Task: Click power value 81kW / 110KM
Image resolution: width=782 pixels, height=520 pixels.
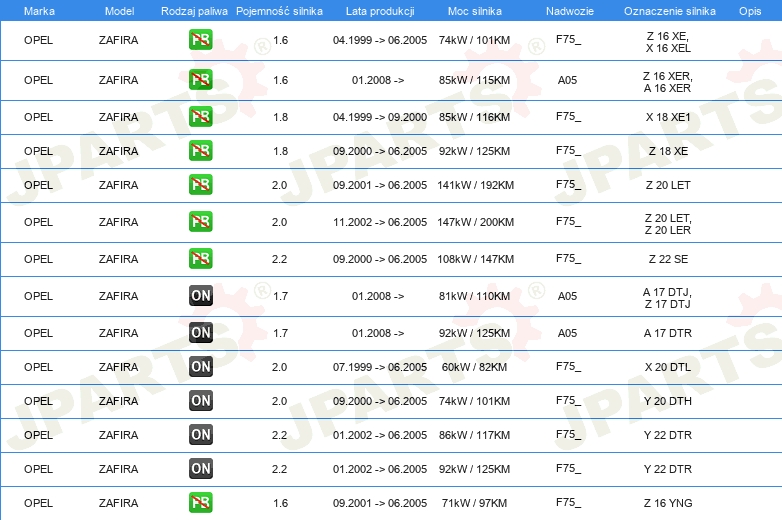Action: 474,296
